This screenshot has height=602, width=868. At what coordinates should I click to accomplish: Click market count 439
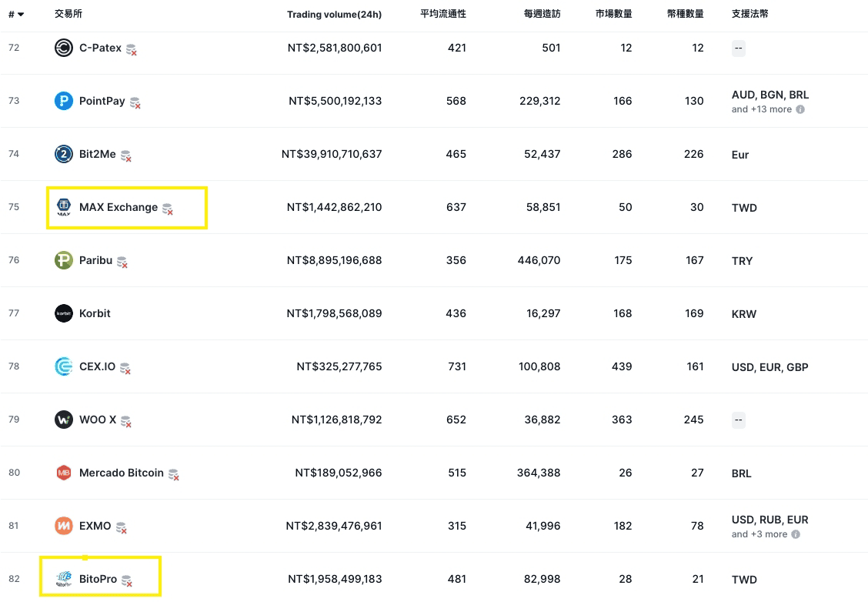tap(622, 366)
